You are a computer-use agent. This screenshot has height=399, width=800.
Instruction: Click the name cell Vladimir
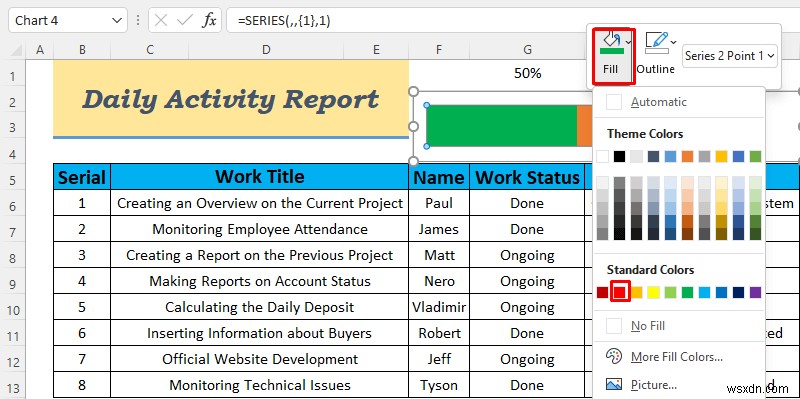coord(439,307)
